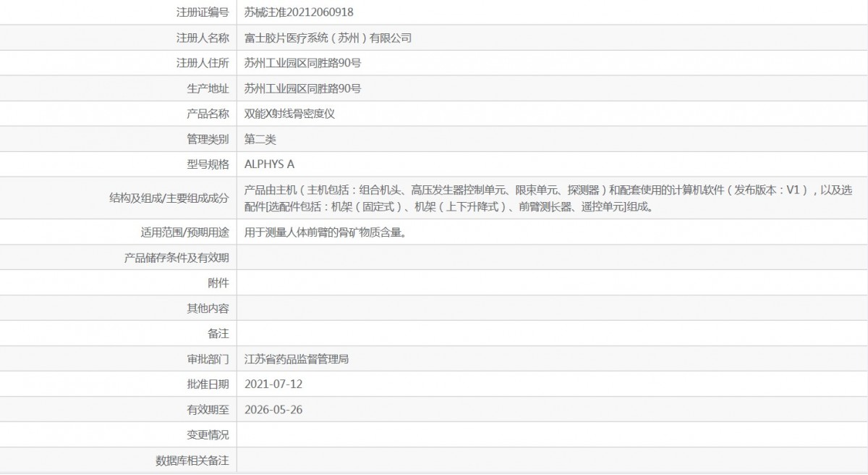Click the 变更情况 row label
This screenshot has height=475, width=868.
[208, 435]
